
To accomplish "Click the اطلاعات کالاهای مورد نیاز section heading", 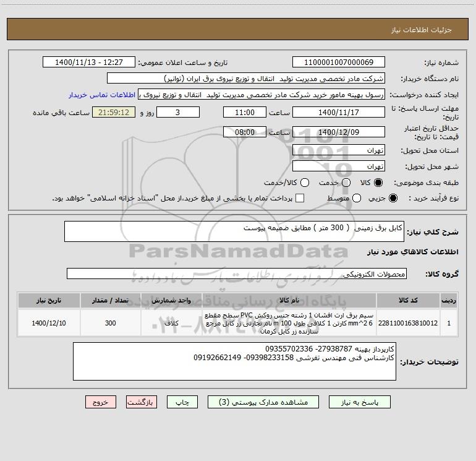I will click(x=413, y=252).
